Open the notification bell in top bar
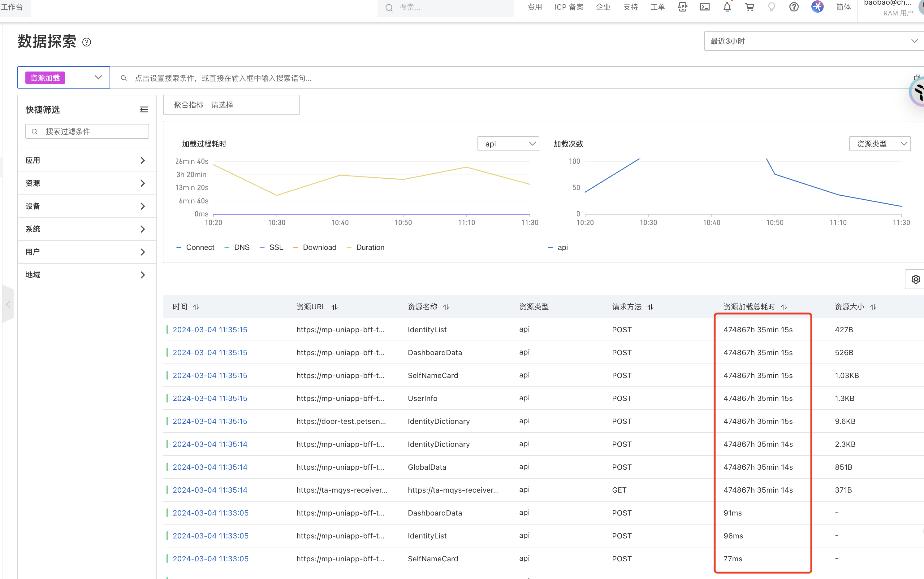 pyautogui.click(x=727, y=7)
